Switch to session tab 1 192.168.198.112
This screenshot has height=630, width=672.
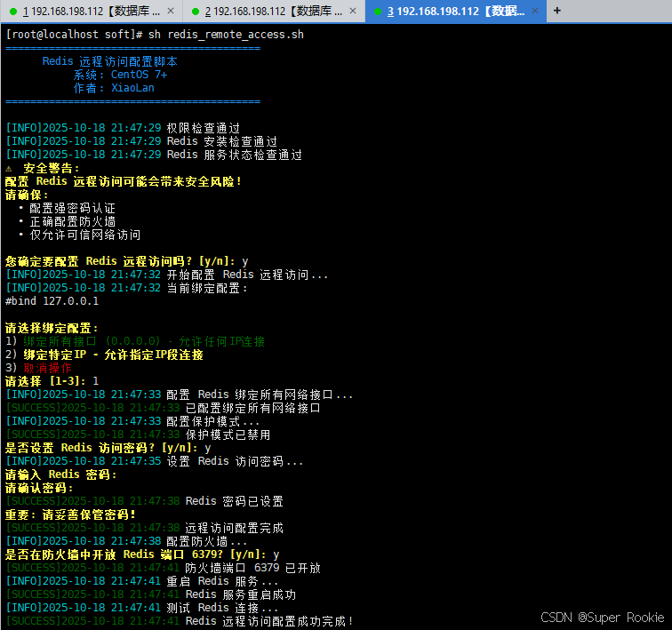point(91,12)
